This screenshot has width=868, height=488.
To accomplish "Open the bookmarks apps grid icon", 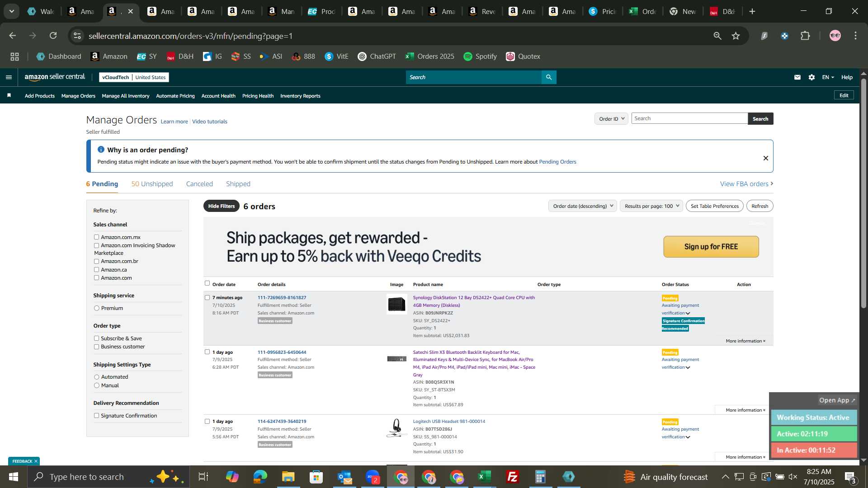I will 14,56.
